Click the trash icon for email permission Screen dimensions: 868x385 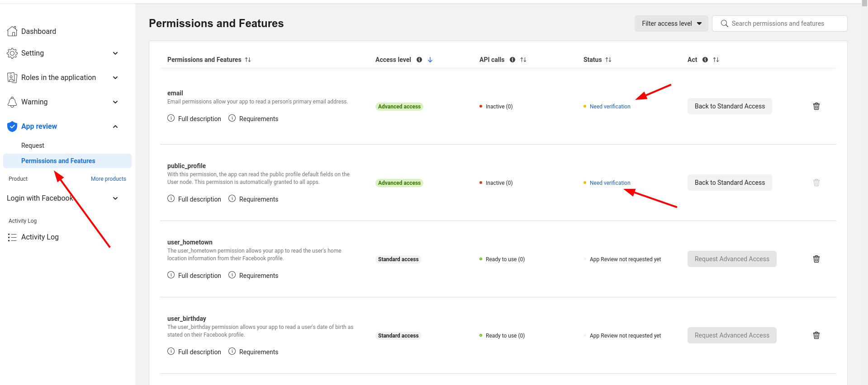point(816,106)
